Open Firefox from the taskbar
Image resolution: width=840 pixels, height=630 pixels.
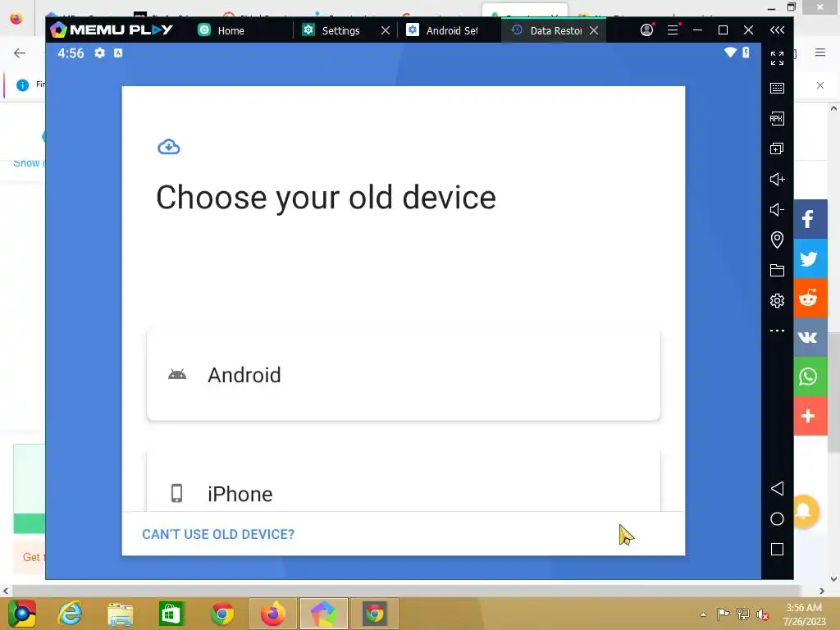(273, 614)
